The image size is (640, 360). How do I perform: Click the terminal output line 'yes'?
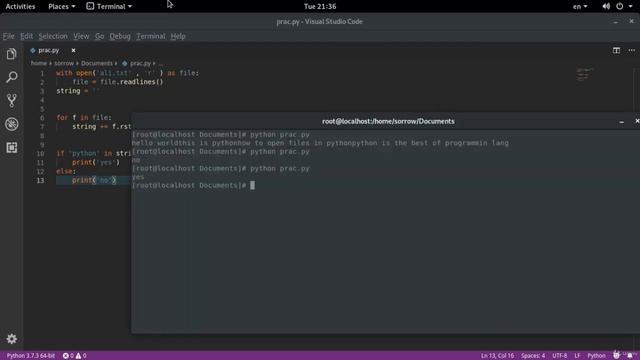138,177
